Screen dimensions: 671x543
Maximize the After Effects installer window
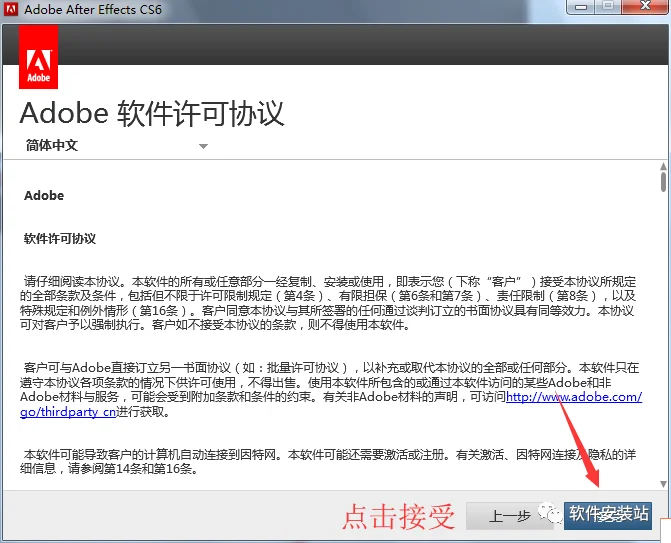click(x=608, y=6)
